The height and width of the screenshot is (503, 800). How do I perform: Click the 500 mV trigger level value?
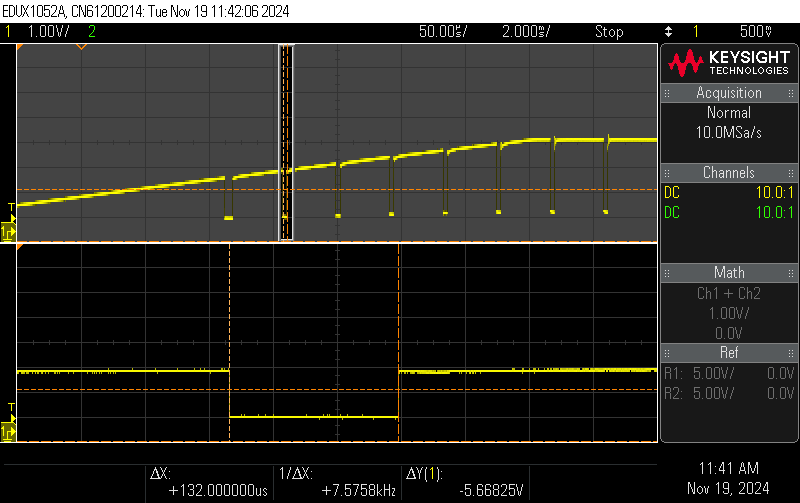(x=756, y=32)
